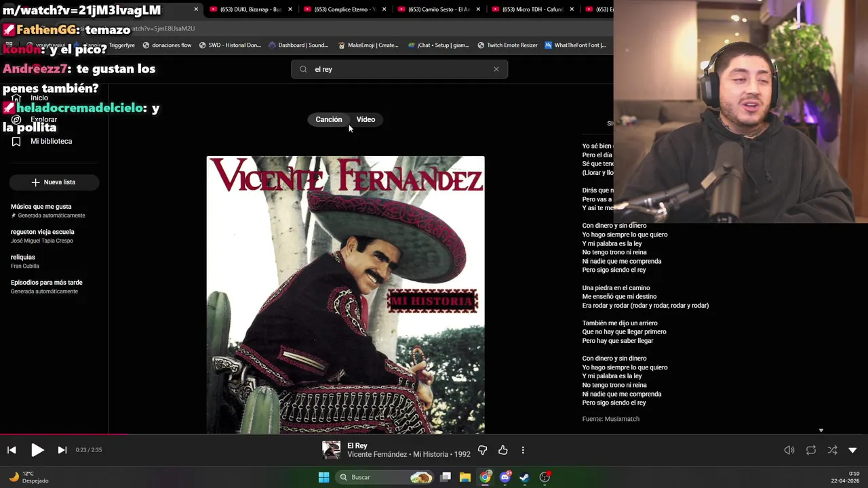
Task: Close the 'DUKI, Bizarrap' tab
Action: coord(290,9)
